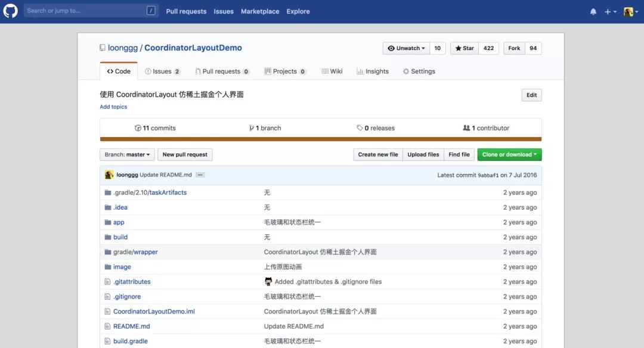Go to Pull requests in top navigation
The image size is (644, 348).
tap(186, 11)
